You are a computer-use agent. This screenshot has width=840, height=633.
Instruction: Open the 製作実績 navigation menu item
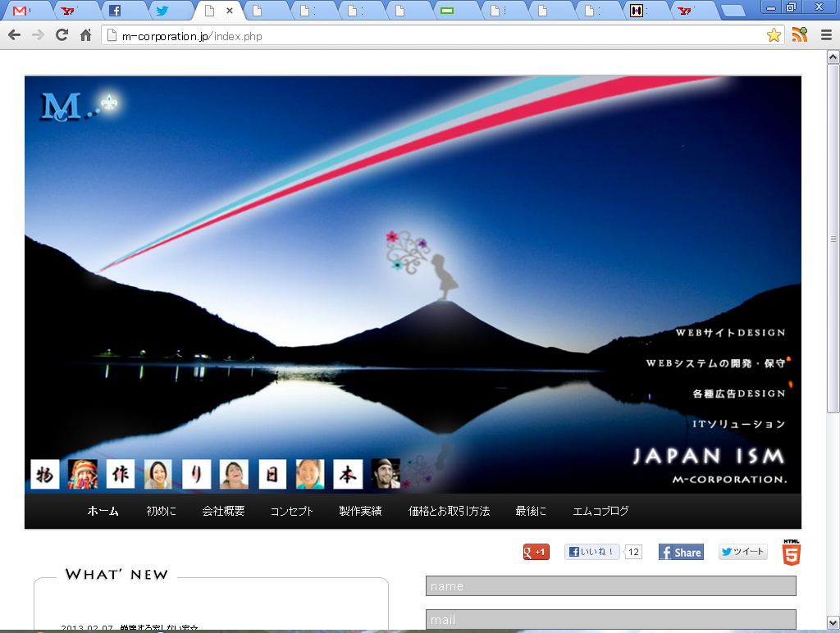point(360,511)
